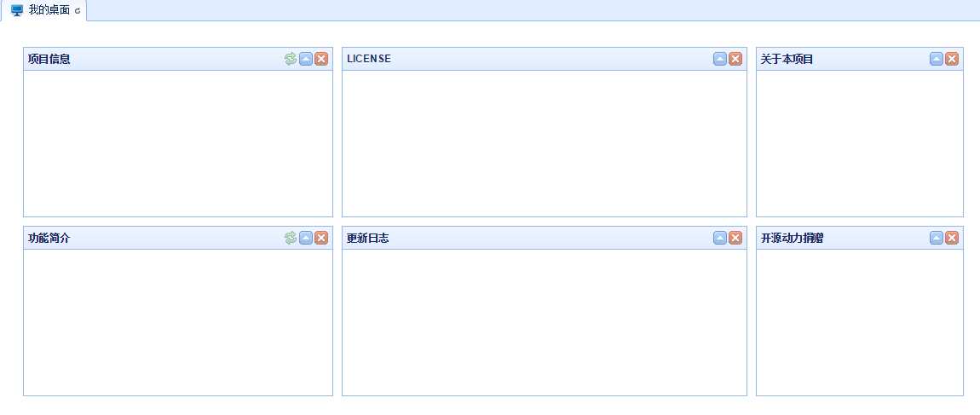
Task: Collapse the 项目信息 panel
Action: coord(306,59)
